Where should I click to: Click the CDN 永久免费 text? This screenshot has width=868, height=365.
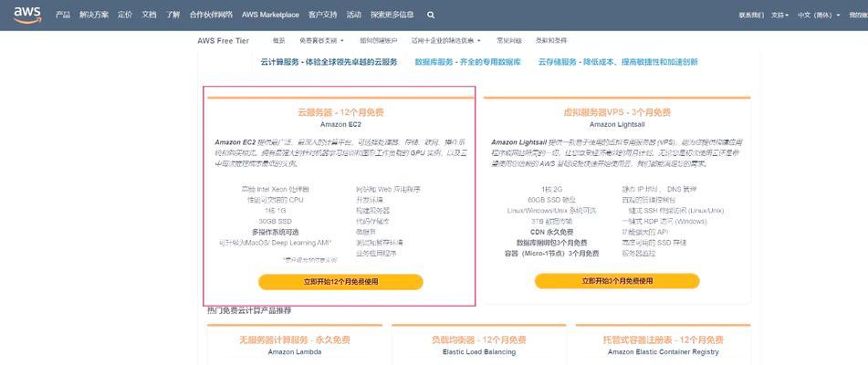coord(551,233)
